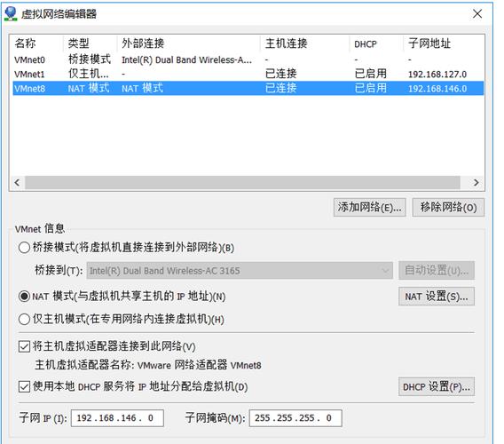The width and height of the screenshot is (504, 444).
Task: Select the VMnet1 host-only network row
Action: (x=248, y=74)
